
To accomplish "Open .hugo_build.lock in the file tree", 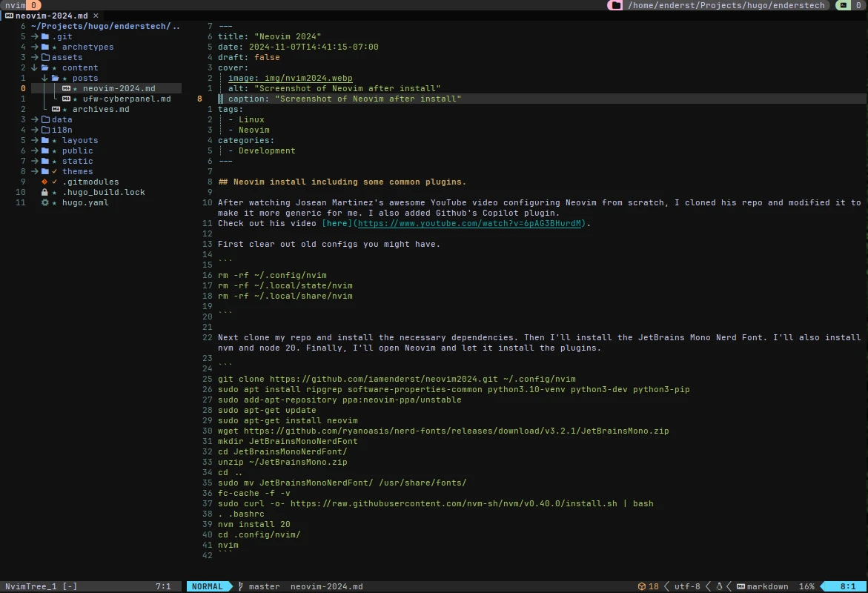I will pos(104,192).
